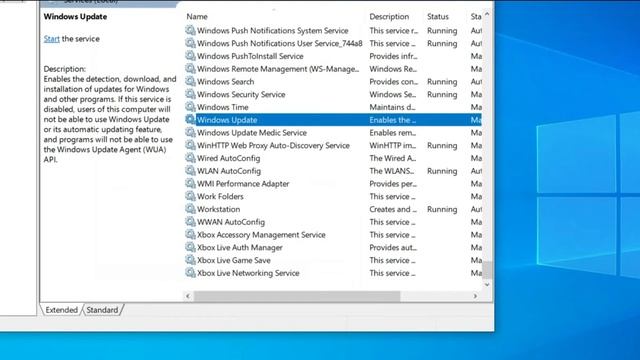Click Running status of Workstation row

click(x=442, y=209)
